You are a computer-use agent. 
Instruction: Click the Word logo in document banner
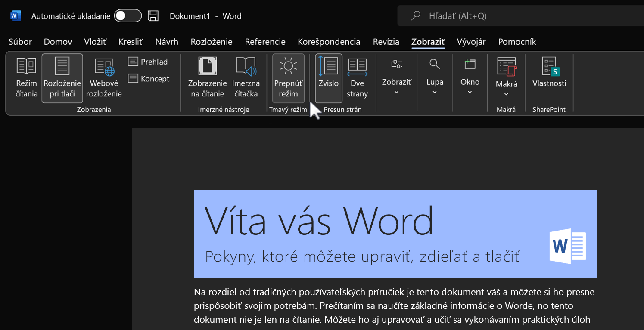[x=568, y=246]
